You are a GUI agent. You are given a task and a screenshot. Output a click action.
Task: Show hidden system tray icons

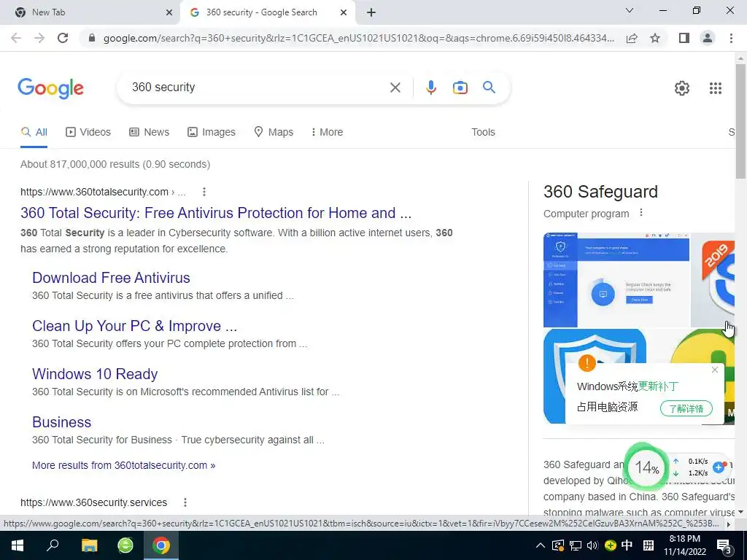coord(541,545)
